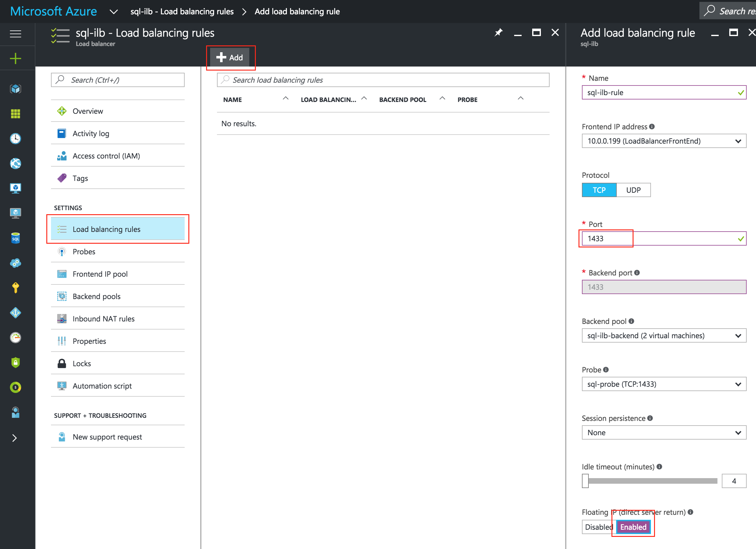Select the UDP protocol option
Viewport: 756px width, 549px height.
click(x=633, y=190)
